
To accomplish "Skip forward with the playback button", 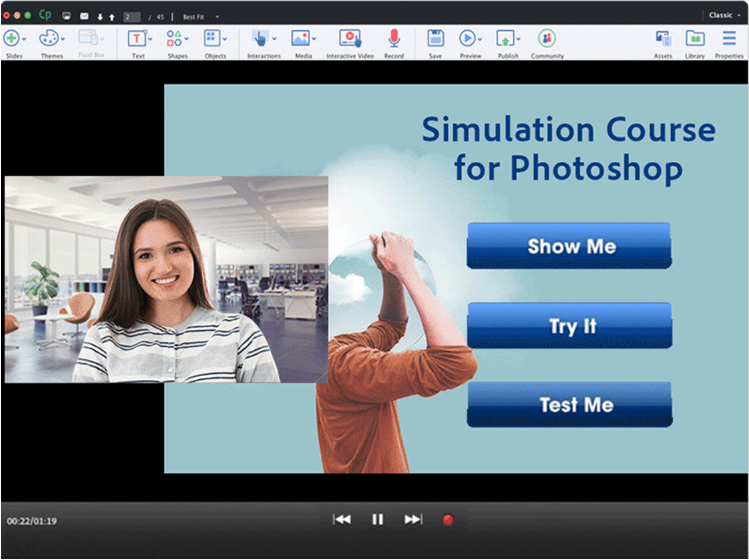I will point(413,520).
